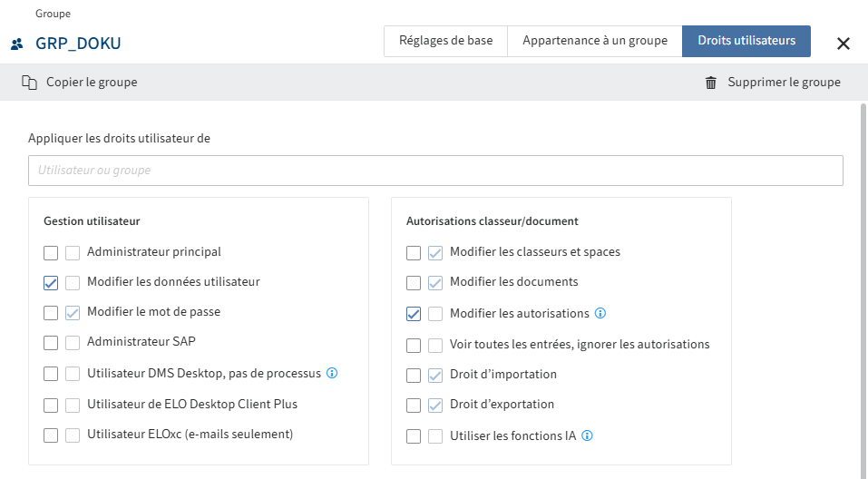Open info icon for Utiliser les fonctions IA
Viewport: 868px width, 479px height.
click(x=587, y=435)
